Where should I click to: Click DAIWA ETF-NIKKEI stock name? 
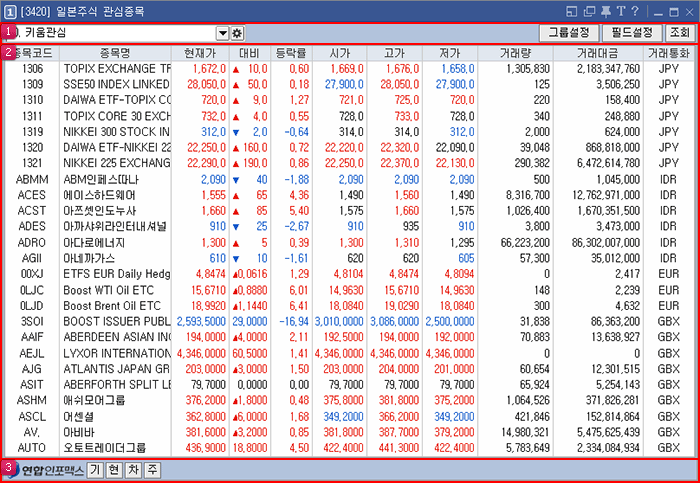(117, 147)
